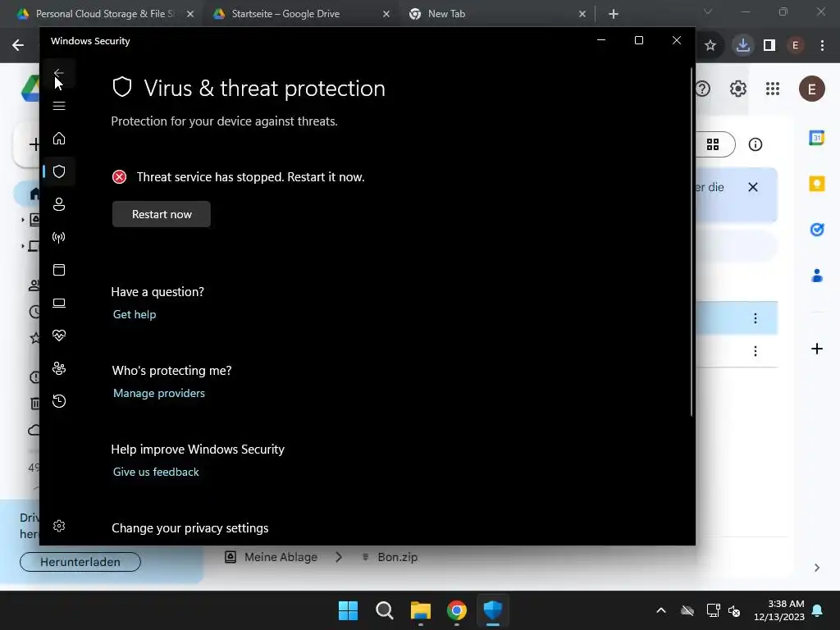Open the taskbar clock and date
This screenshot has width=840, height=630.
pyautogui.click(x=779, y=610)
